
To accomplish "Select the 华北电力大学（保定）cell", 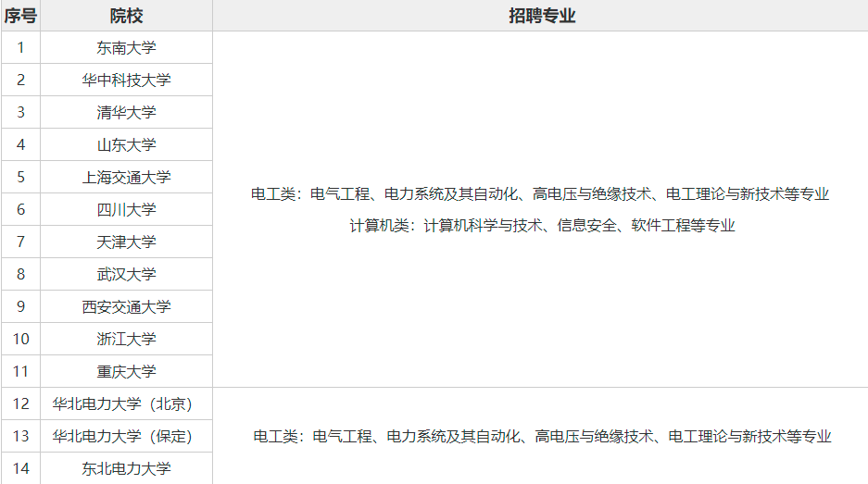I will click(126, 436).
